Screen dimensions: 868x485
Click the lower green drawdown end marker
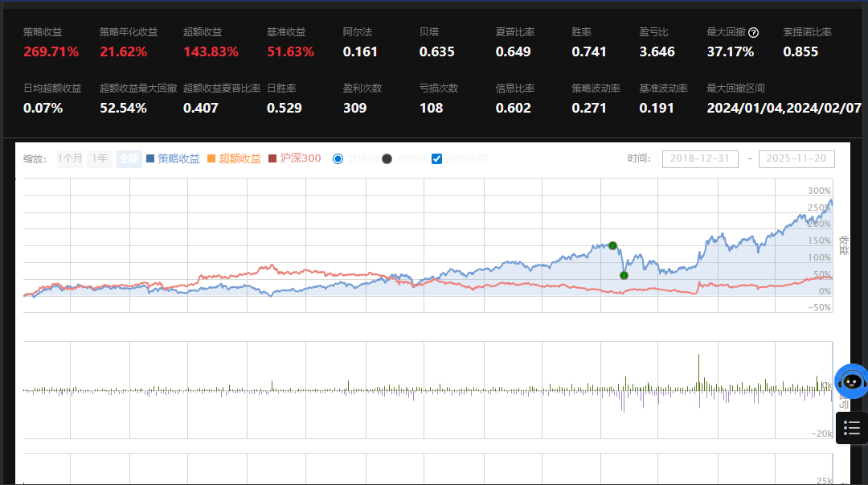[x=624, y=275]
